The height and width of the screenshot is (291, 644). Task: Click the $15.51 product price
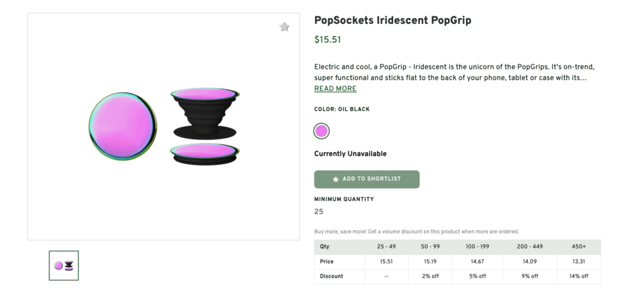(x=327, y=40)
